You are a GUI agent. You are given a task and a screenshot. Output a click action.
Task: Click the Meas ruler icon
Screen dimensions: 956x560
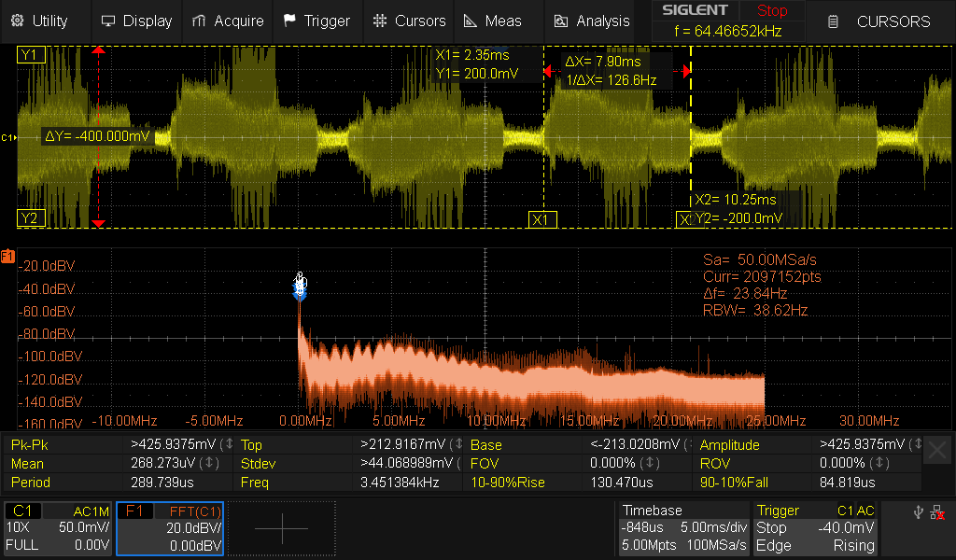click(x=471, y=21)
